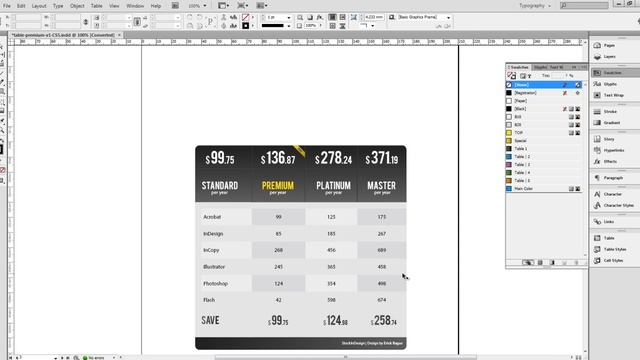Click the fill color box in control bar
The width and height of the screenshot is (640, 360).
[245, 17]
